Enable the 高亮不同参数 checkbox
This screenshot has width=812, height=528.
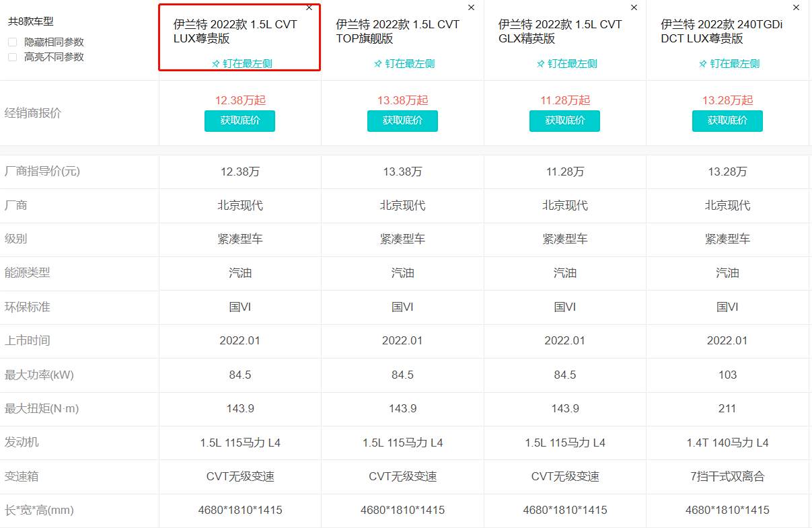coord(13,57)
